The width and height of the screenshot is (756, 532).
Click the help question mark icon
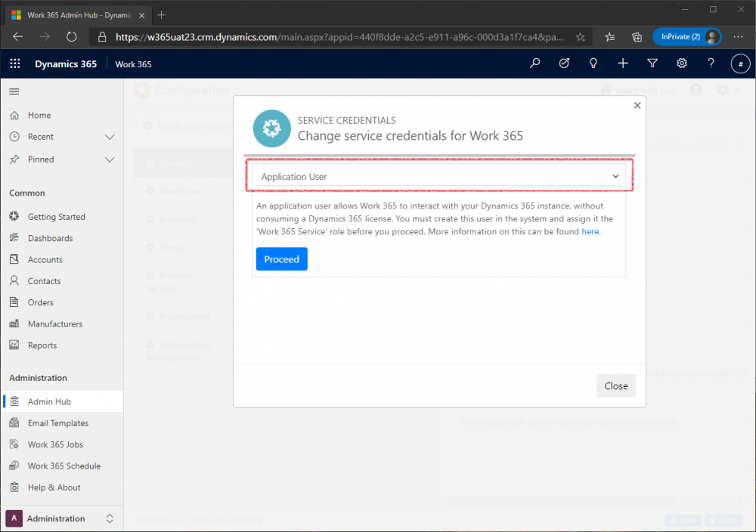click(711, 63)
